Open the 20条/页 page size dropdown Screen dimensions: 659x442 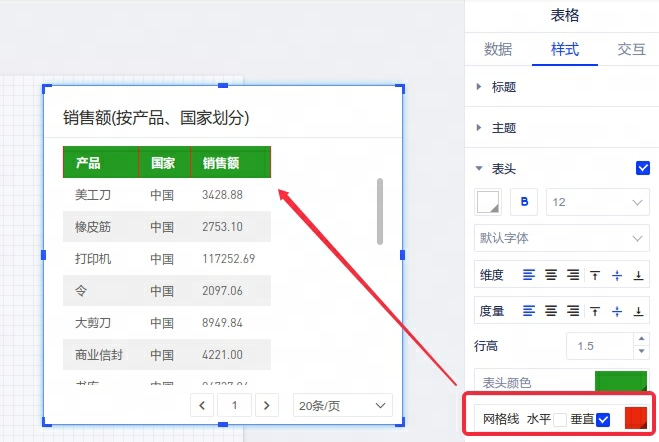[x=342, y=405]
